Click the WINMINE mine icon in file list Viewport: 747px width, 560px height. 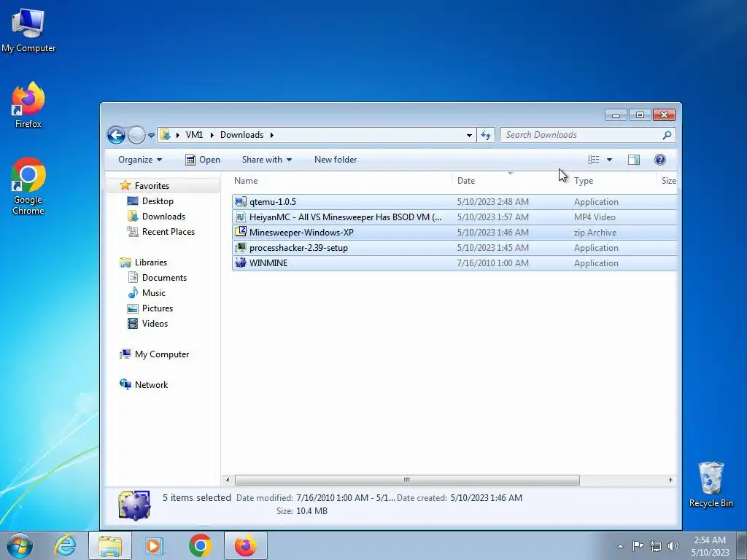tap(241, 262)
